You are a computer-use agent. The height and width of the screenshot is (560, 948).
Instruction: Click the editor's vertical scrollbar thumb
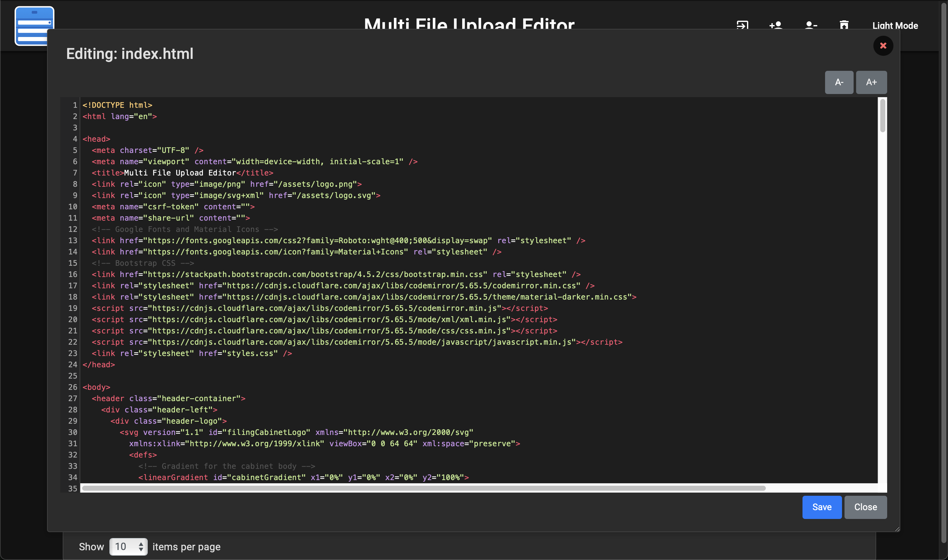pos(882,115)
